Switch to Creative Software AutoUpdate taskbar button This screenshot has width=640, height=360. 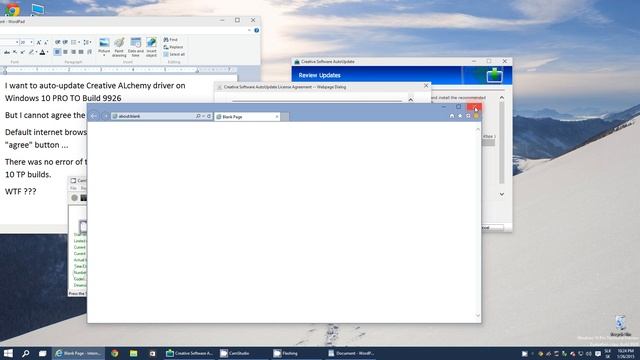189,353
